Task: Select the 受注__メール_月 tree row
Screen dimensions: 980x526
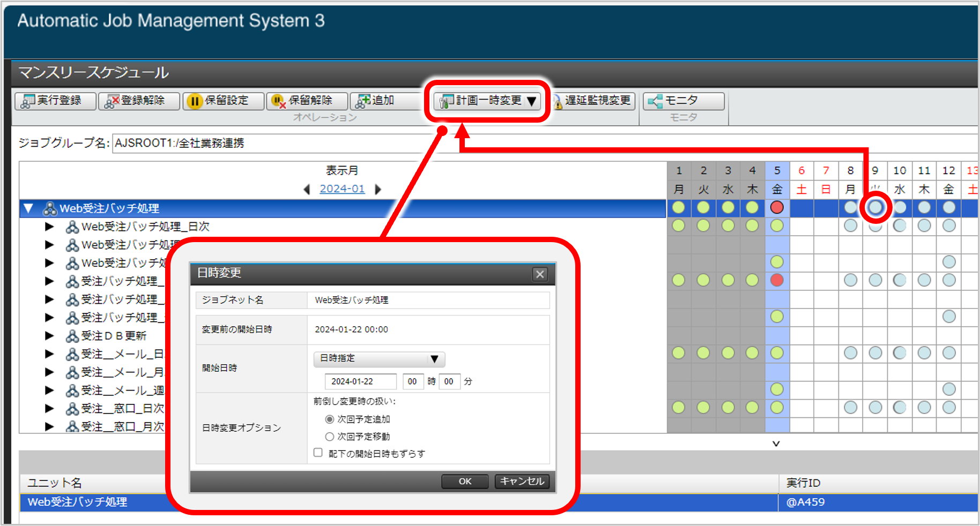Action: pos(122,372)
